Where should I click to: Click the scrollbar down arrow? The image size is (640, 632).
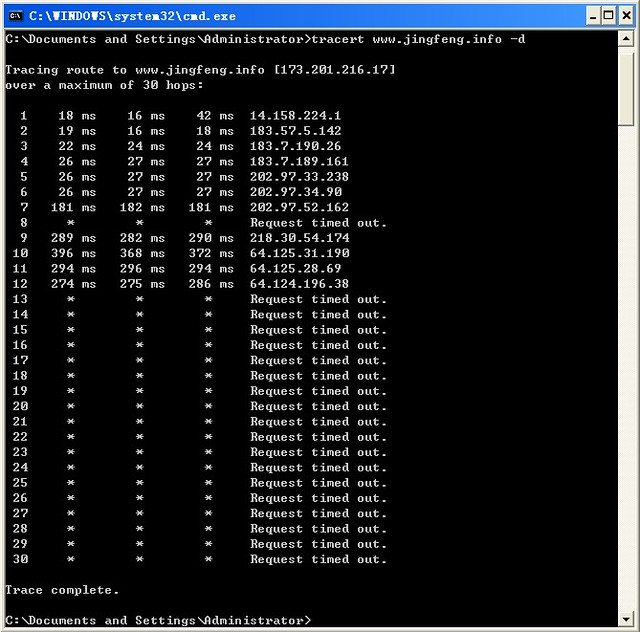[x=626, y=619]
